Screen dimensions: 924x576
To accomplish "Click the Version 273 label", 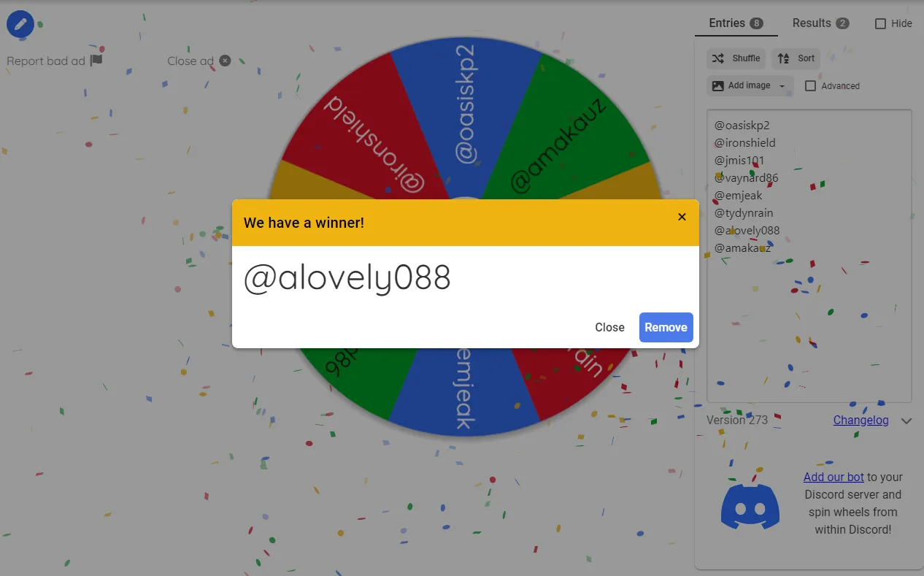I will tap(737, 420).
